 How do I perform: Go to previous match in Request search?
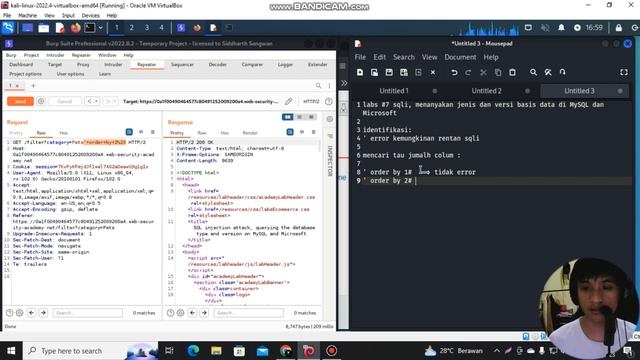click(31, 313)
